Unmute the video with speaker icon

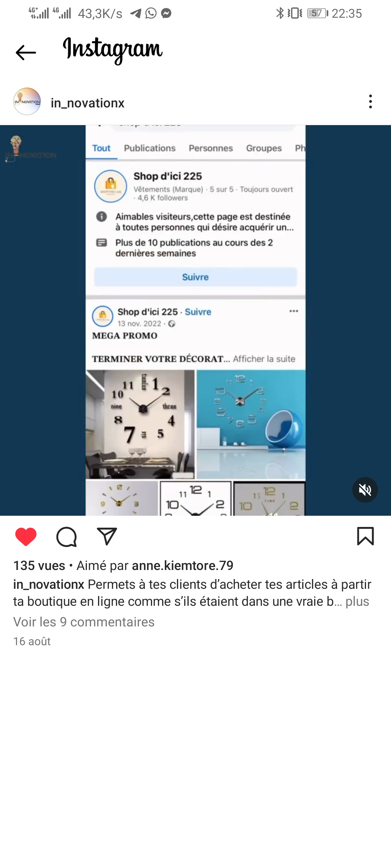(365, 490)
